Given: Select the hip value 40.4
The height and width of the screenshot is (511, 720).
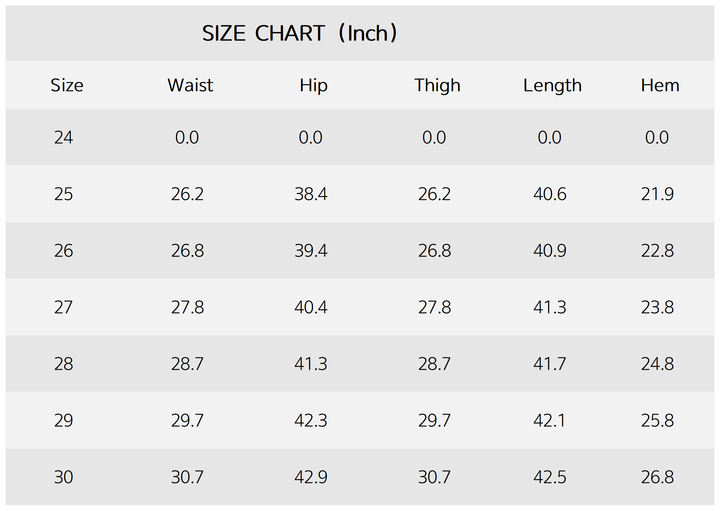Looking at the screenshot, I should (x=311, y=308).
